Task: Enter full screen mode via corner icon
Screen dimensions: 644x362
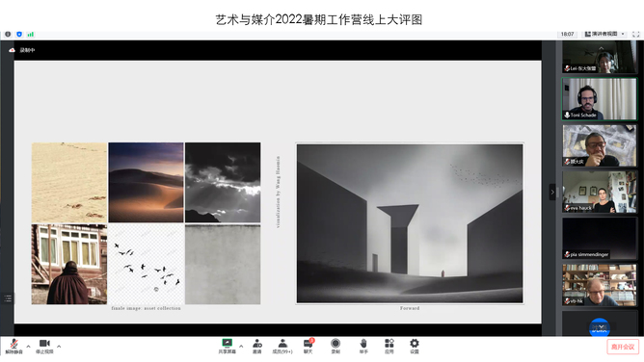Action: (635, 35)
